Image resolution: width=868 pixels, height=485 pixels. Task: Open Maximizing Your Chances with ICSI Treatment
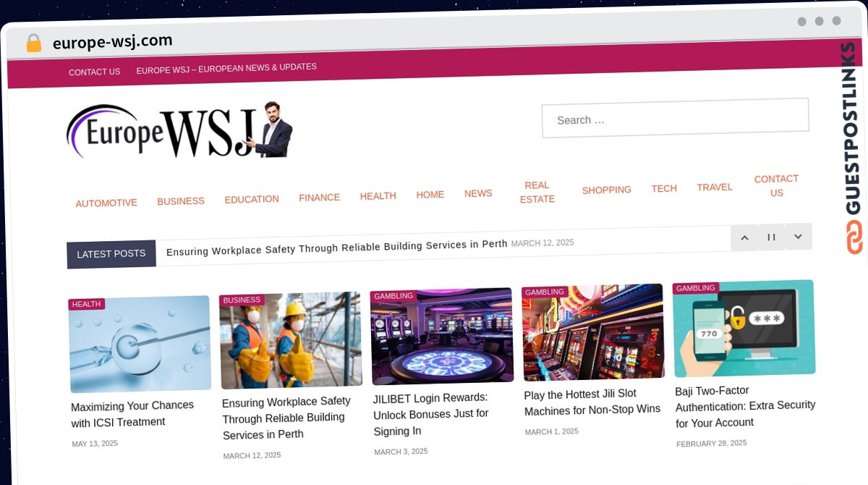click(x=132, y=413)
